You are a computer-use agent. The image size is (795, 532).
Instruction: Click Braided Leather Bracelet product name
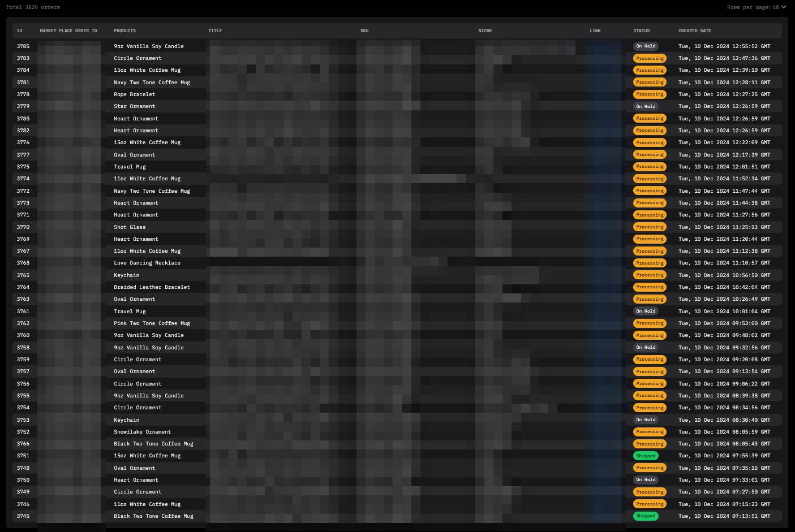pos(152,287)
